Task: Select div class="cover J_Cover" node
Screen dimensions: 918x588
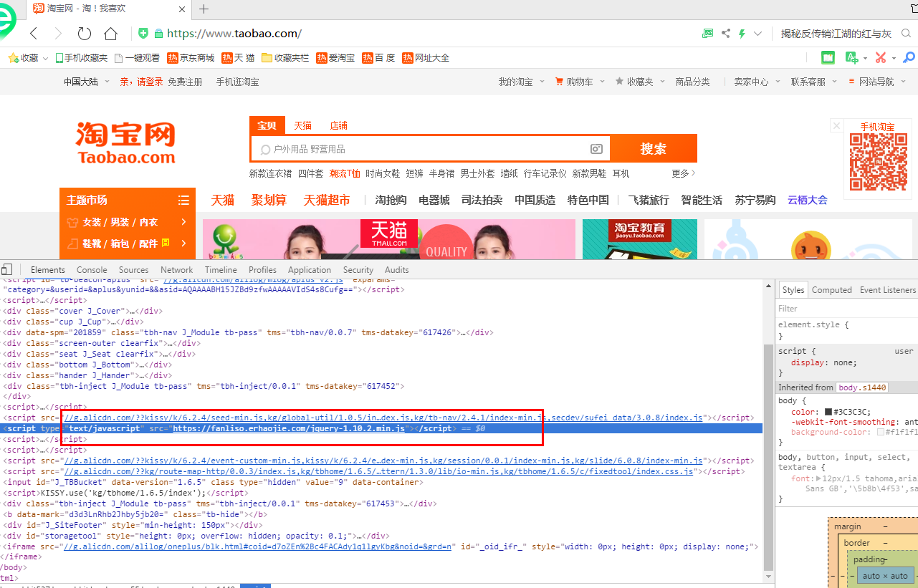Action: tap(83, 312)
